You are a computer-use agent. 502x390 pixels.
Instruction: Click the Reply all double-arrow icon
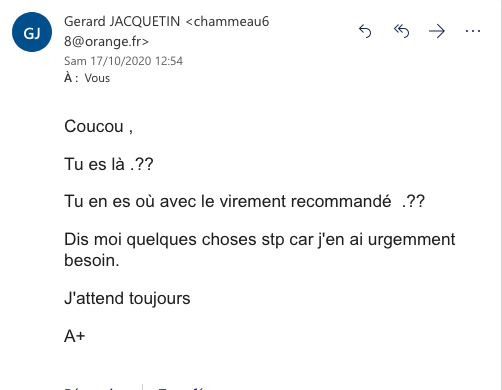click(401, 31)
